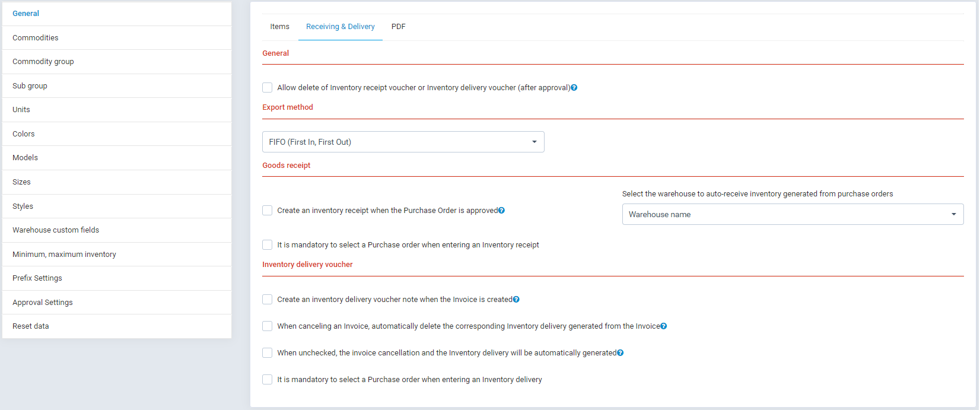The image size is (980, 410).
Task: Expand the Warehouse name dropdown
Action: point(792,214)
